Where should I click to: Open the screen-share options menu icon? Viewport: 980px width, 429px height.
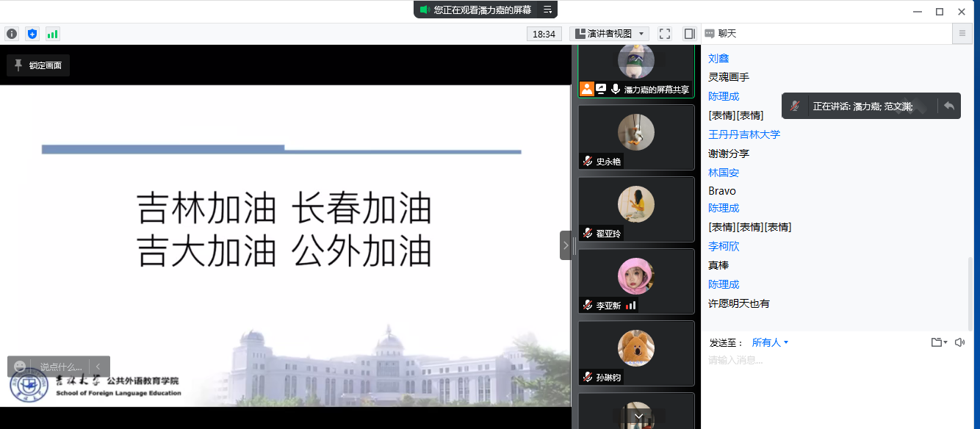pos(547,10)
